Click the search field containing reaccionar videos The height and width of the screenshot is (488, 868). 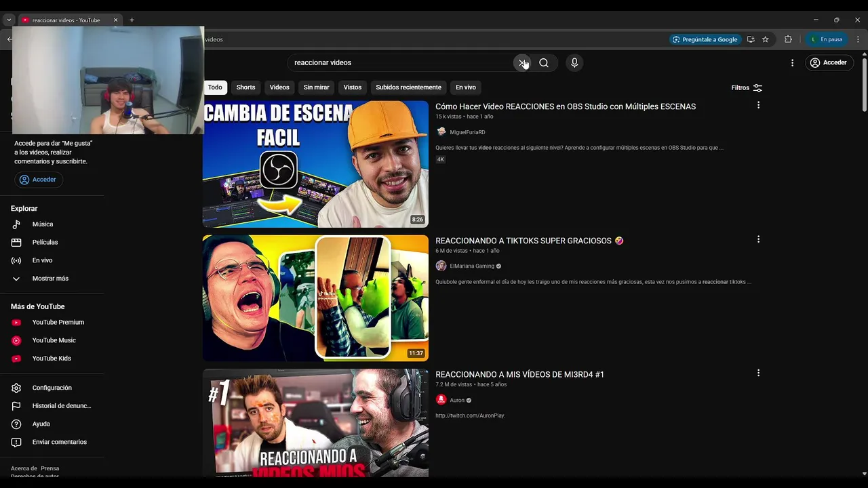pos(400,62)
